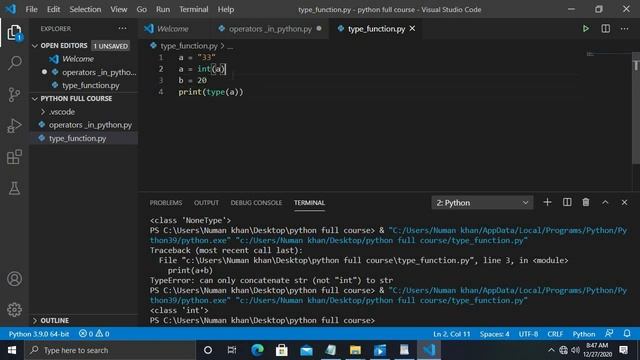Launch Microsoft Edge from the taskbar
640x360 pixels.
(257, 350)
